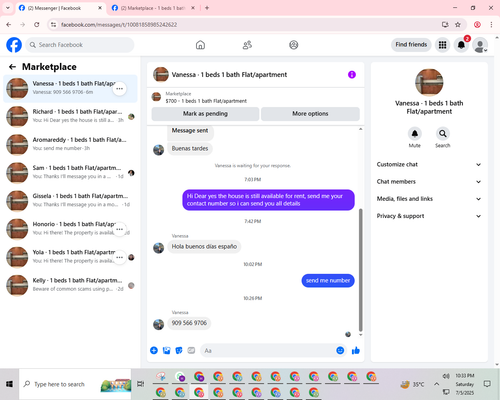This screenshot has height=400, width=500.
Task: Expand Media, files and links section
Action: click(429, 199)
